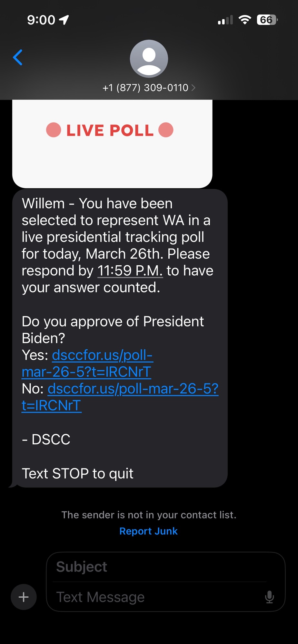The height and width of the screenshot is (644, 298).
Task: Tap the battery level indicator
Action: coord(267,20)
